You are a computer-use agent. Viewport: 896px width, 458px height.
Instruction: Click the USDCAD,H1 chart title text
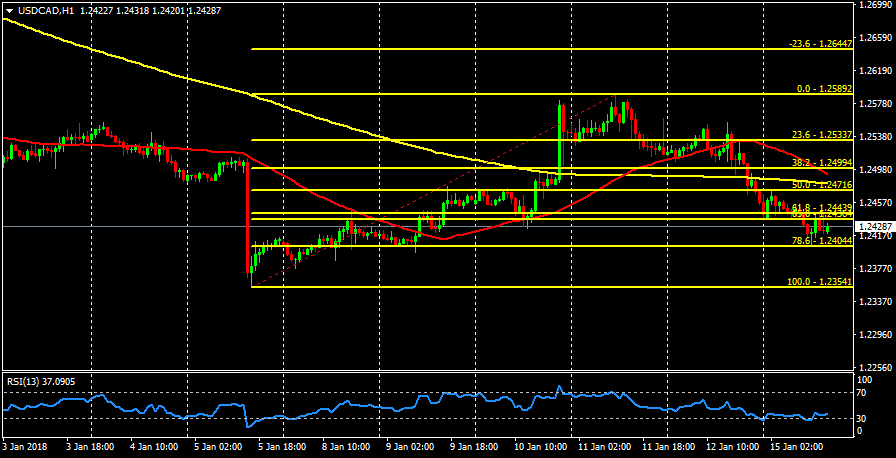point(46,11)
